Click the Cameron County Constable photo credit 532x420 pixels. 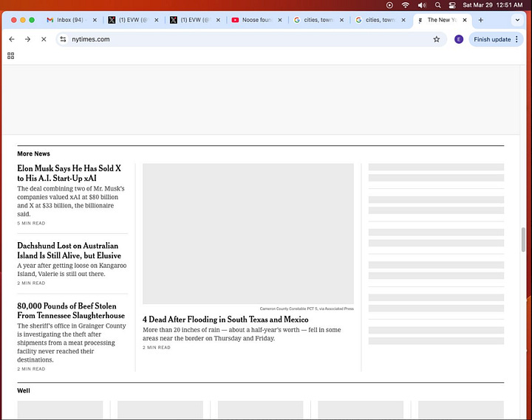click(307, 309)
